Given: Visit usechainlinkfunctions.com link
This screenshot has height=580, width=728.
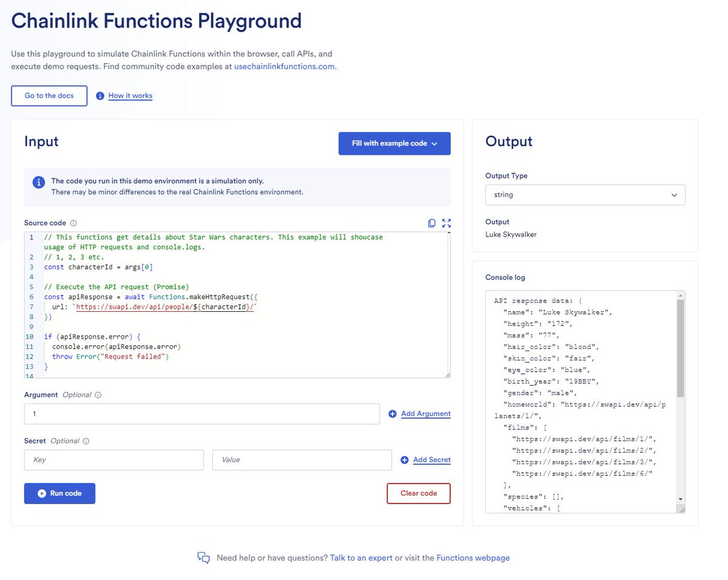Looking at the screenshot, I should (284, 66).
